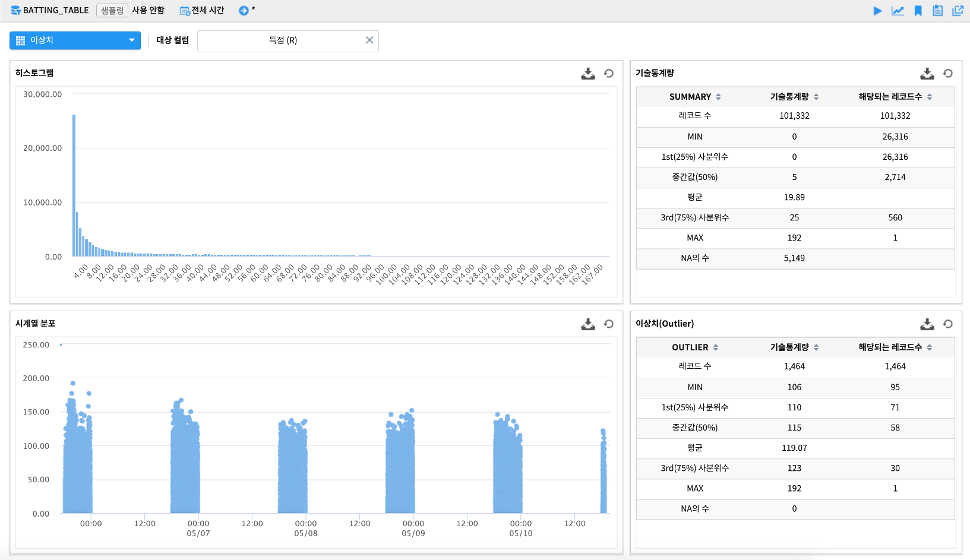970x560 pixels.
Task: Sort 해당되는 레코드수 column in outlier table
Action: point(895,347)
